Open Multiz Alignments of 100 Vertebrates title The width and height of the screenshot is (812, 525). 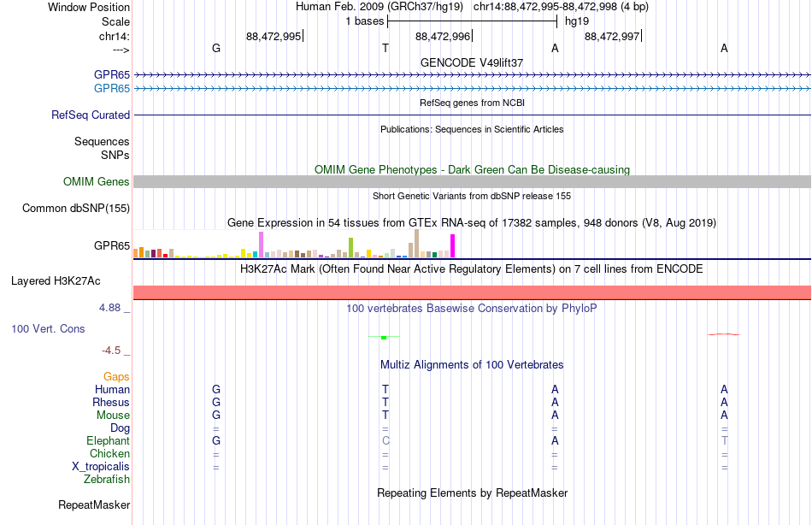coord(472,365)
